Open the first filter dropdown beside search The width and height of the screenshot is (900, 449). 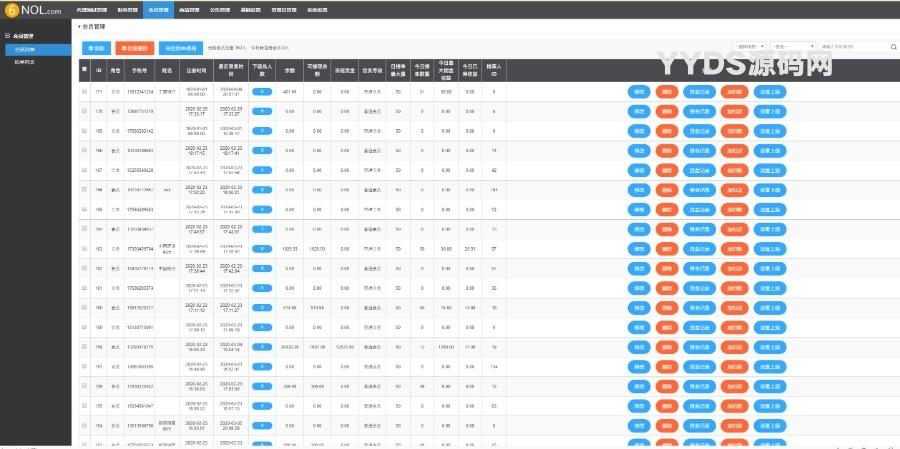[x=750, y=47]
